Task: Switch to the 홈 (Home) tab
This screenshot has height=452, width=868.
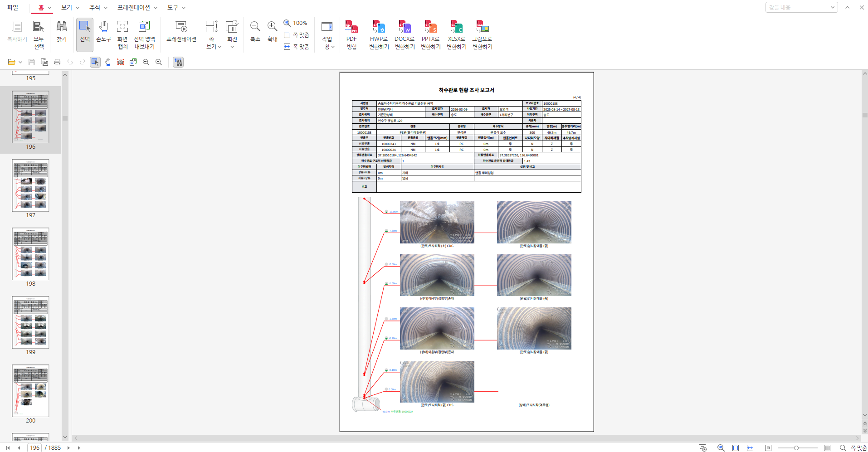Action: point(41,8)
